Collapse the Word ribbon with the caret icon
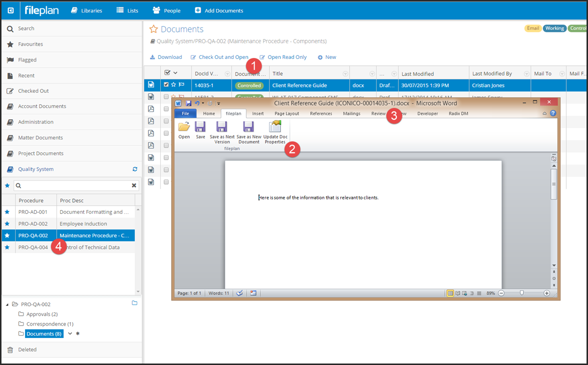Screen dimensions: 588x365 coord(545,113)
